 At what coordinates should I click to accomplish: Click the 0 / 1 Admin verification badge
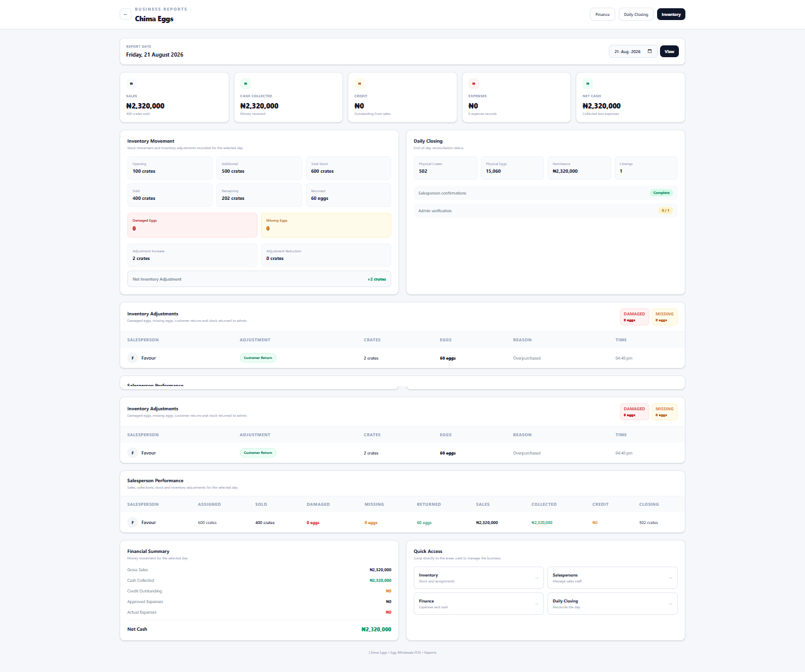[x=665, y=210]
